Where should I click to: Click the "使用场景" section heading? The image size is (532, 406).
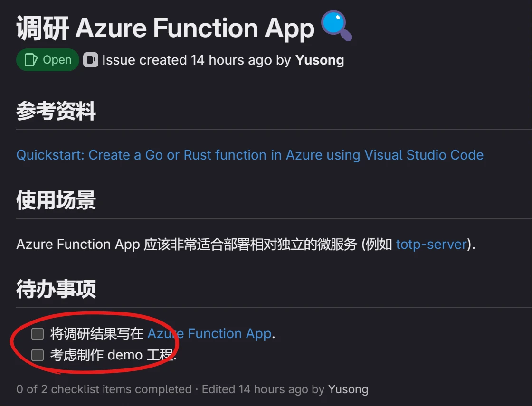click(x=56, y=200)
